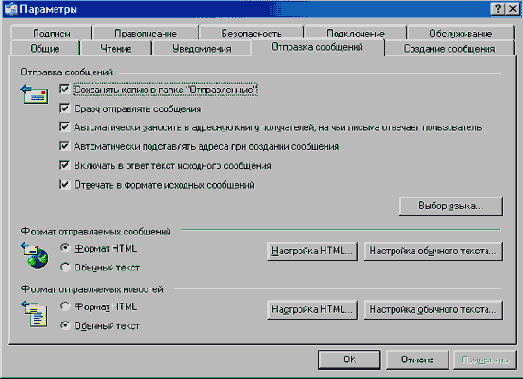The image size is (523, 379).
Task: Switch to the Безопасность tab
Action: pyautogui.click(x=251, y=33)
